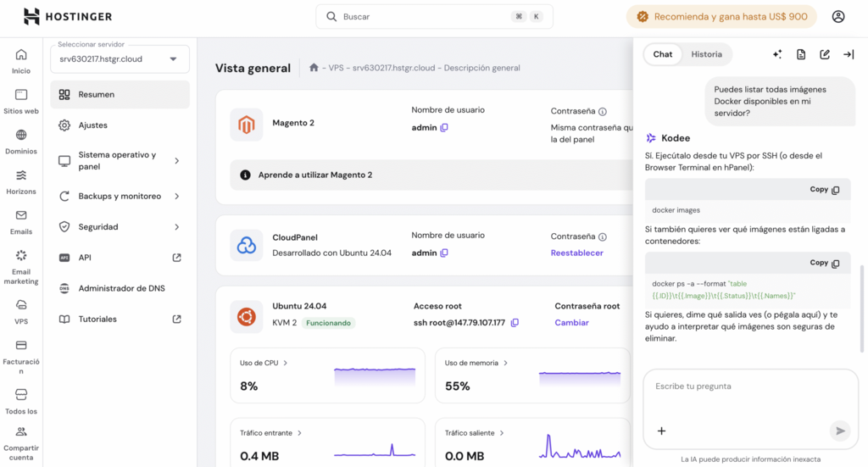Collapse the Kodee chat panel
Viewport: 868px width, 467px height.
tap(849, 54)
